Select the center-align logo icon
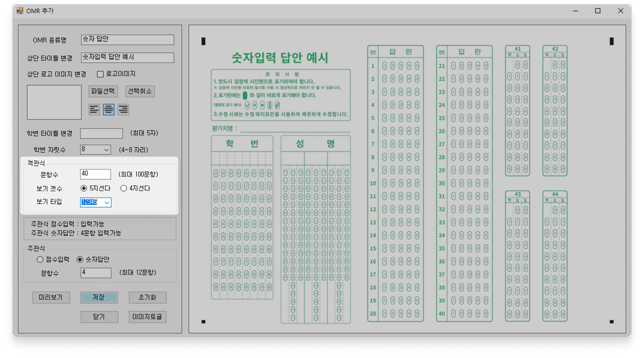 108,109
